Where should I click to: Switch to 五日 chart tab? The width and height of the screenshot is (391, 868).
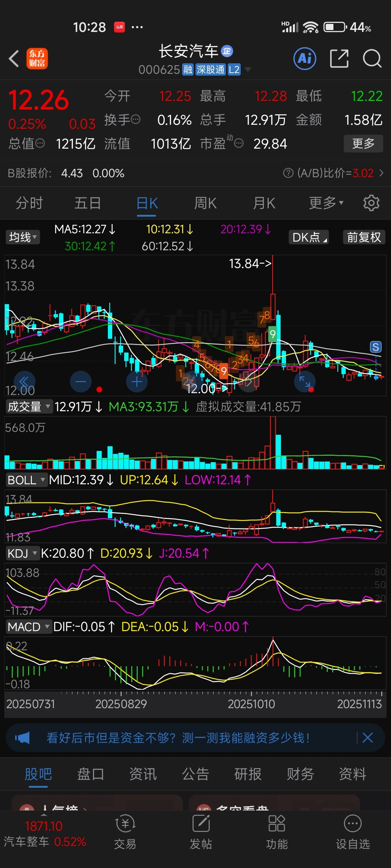coord(88,203)
